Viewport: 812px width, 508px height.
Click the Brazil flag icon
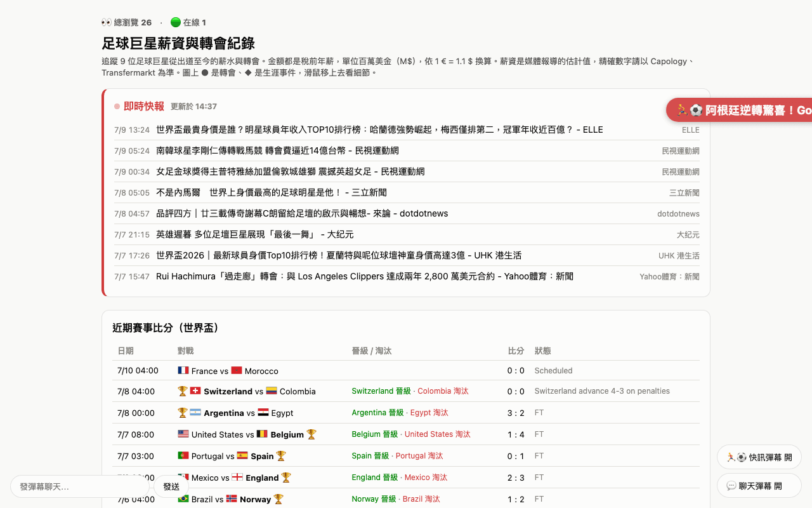(183, 498)
